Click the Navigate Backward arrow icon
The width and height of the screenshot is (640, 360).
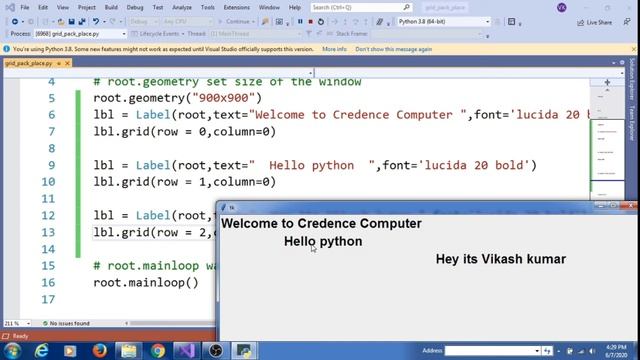pos(15,22)
